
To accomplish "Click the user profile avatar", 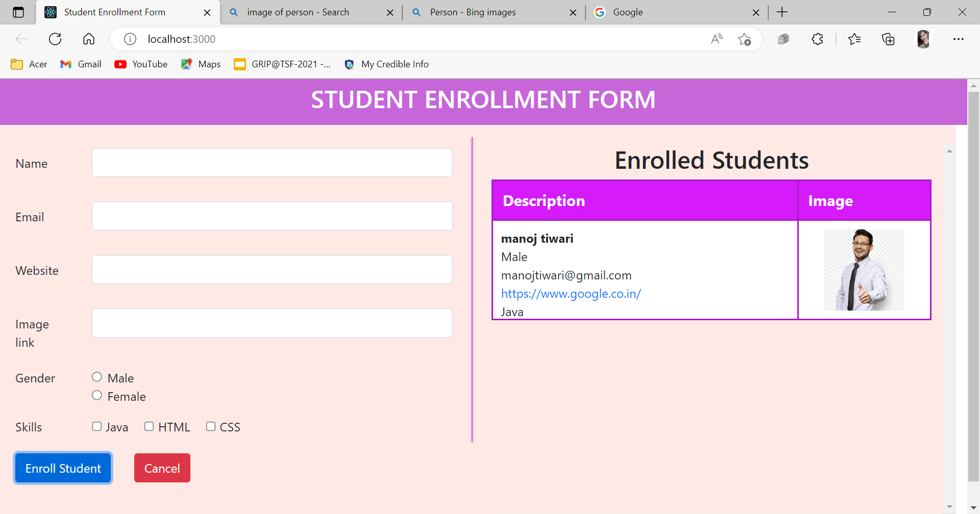I will 923,39.
